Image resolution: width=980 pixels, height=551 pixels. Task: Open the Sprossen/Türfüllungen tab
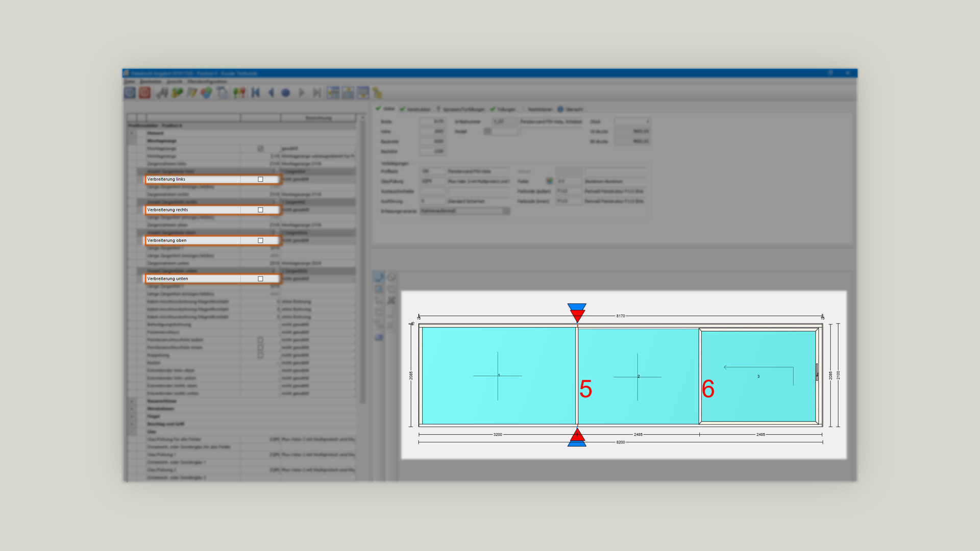point(460,109)
